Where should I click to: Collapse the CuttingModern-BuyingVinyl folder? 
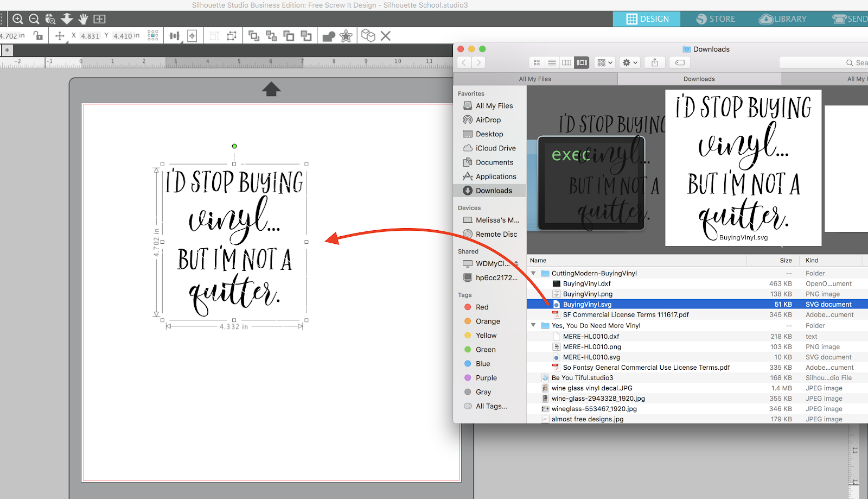[533, 273]
